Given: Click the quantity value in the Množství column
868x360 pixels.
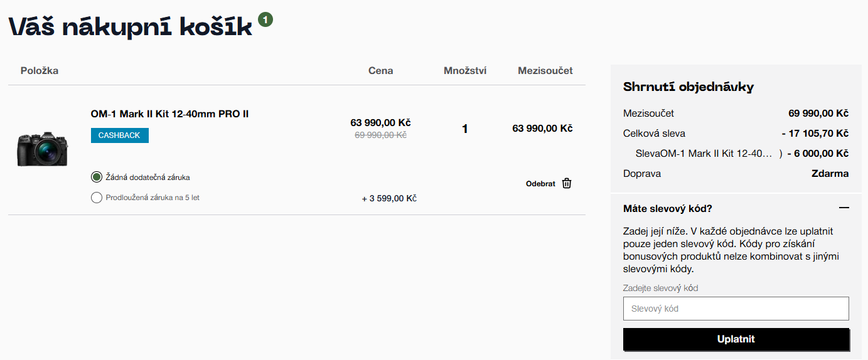Looking at the screenshot, I should [464, 129].
